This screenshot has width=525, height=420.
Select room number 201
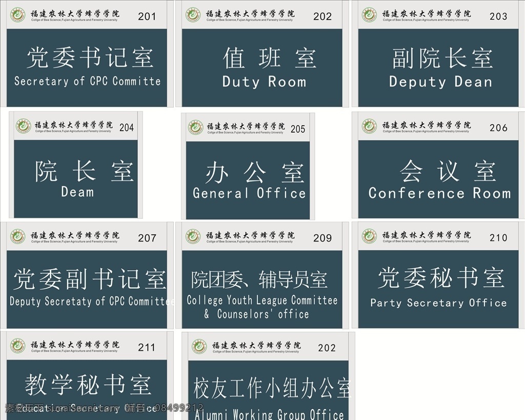click(x=147, y=16)
